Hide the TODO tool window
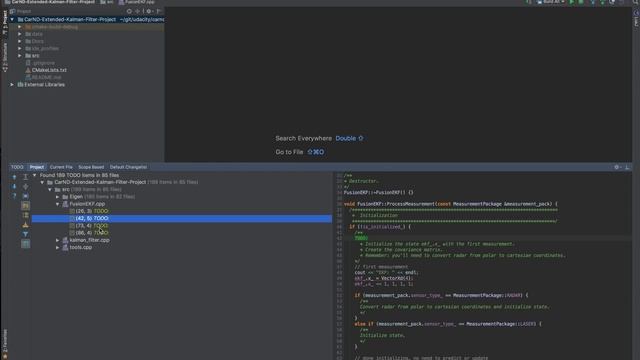This screenshot has height=360, width=640. pyautogui.click(x=627, y=167)
